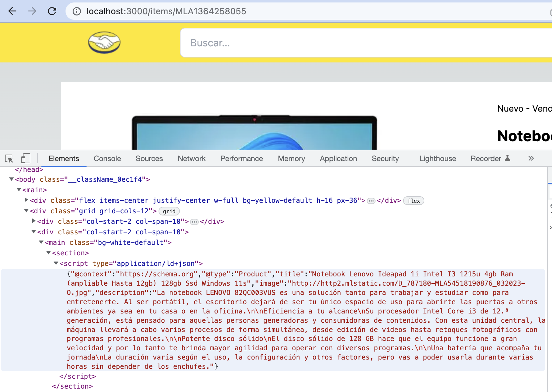Click the notebook product image
The image size is (552, 392).
tap(254, 133)
